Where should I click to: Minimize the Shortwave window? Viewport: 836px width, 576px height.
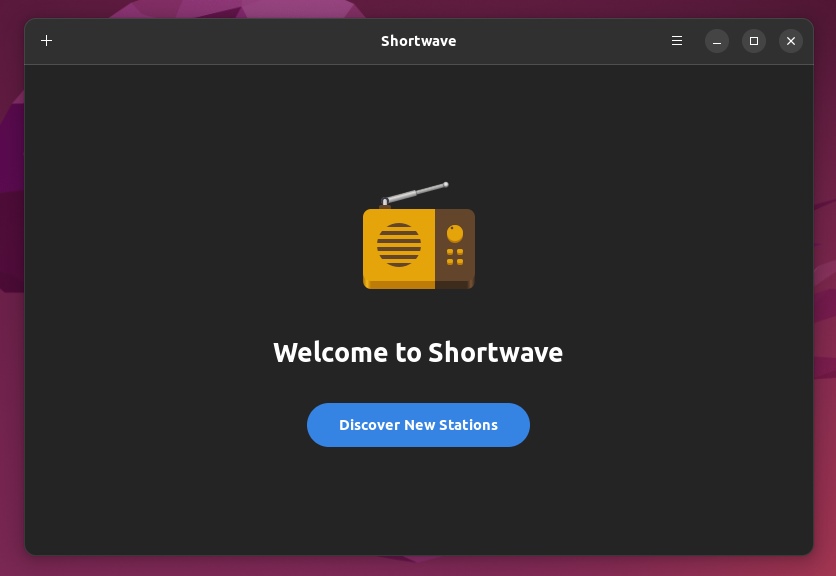(717, 41)
